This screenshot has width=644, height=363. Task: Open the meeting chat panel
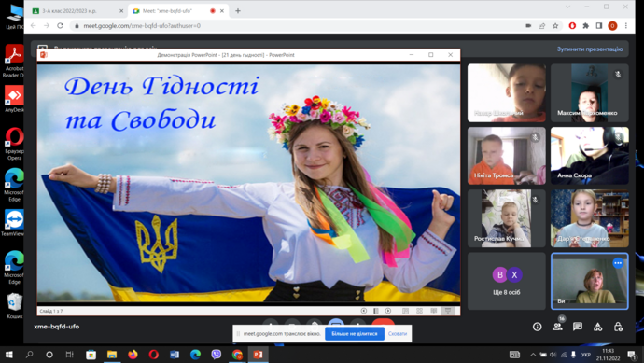pyautogui.click(x=578, y=327)
